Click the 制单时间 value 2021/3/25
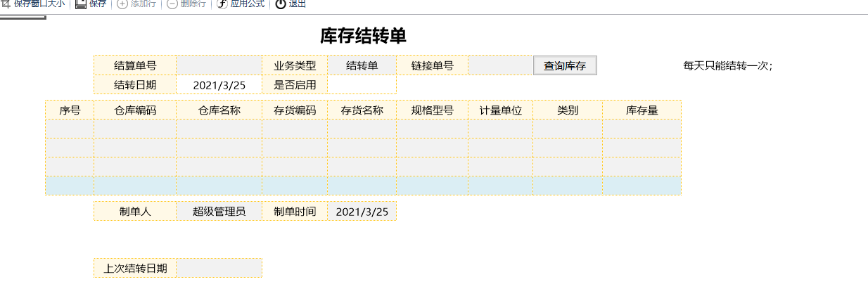Image resolution: width=868 pixels, height=303 pixels. pos(362,212)
